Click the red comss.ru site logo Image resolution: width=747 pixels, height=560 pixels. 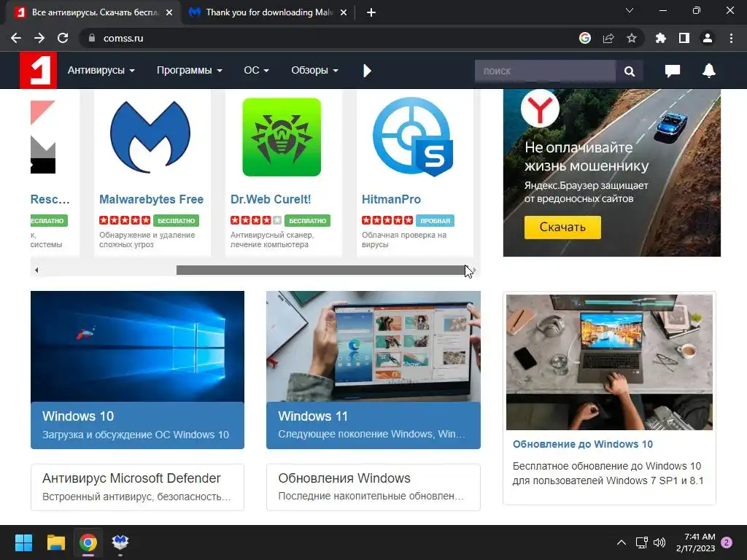click(38, 71)
